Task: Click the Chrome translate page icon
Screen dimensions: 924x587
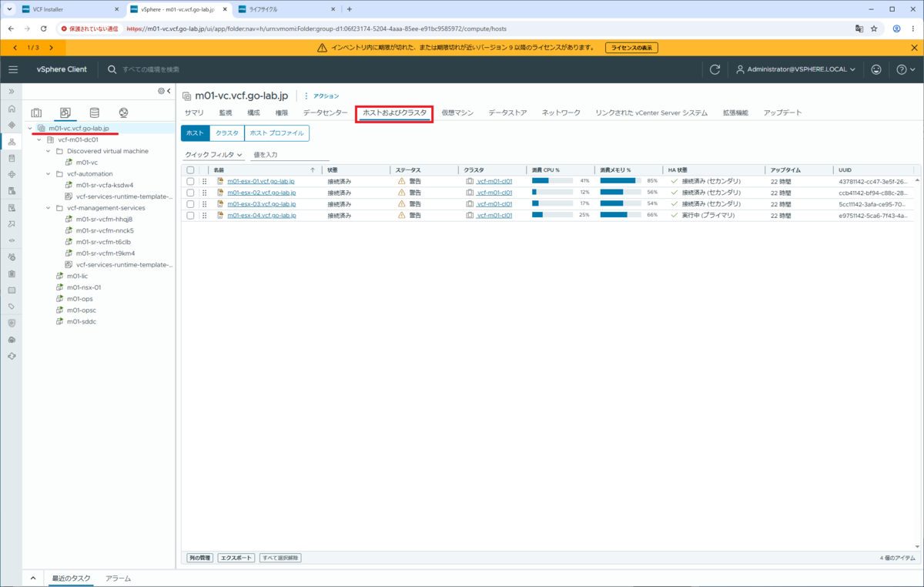Action: [x=859, y=29]
